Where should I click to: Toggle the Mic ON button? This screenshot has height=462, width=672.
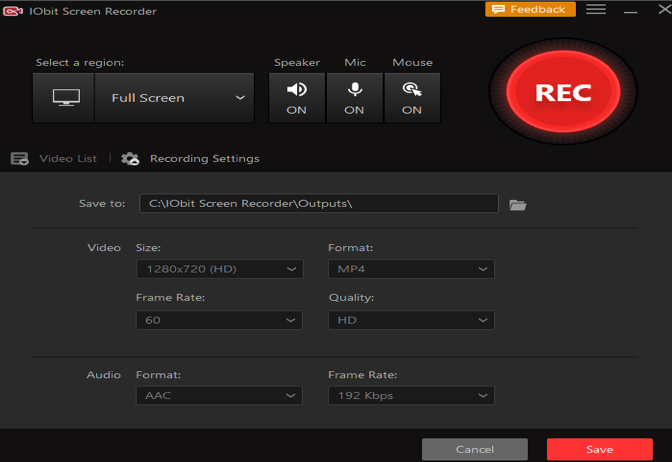click(x=354, y=98)
